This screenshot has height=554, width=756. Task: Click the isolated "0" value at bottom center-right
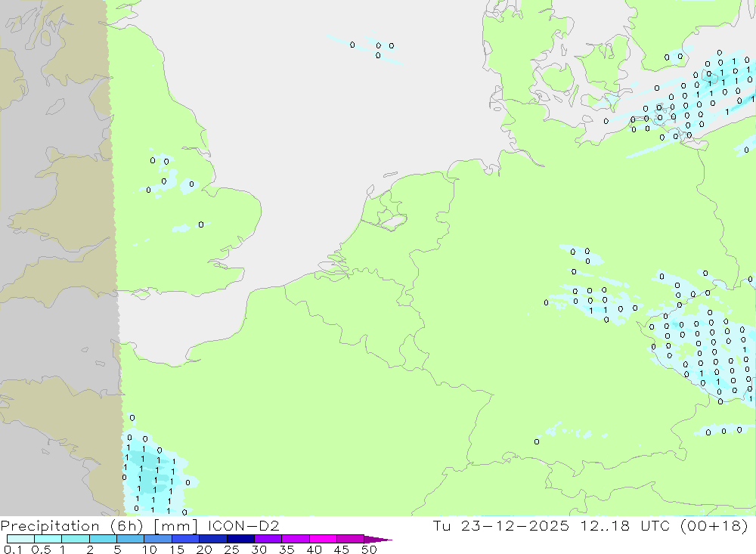pos(537,441)
